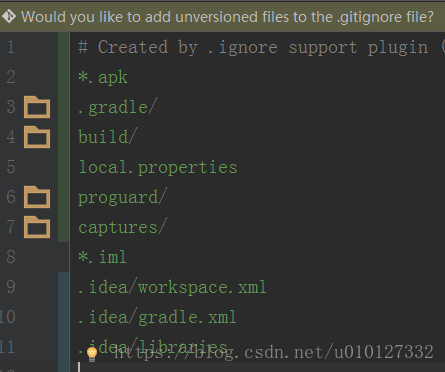Click folder icon beside build/ line
Viewport: 445px width, 372px height.
click(37, 137)
